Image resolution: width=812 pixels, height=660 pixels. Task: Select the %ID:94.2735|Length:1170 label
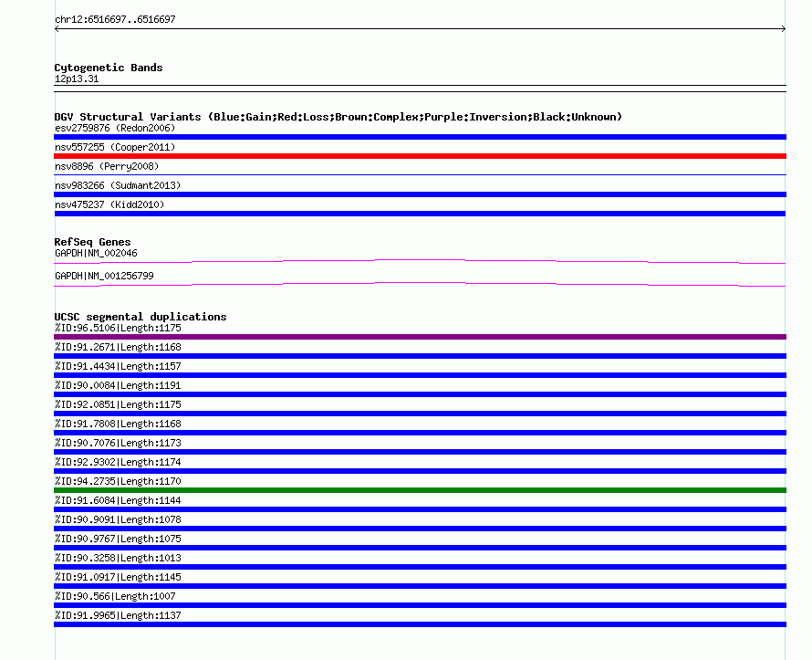[118, 481]
